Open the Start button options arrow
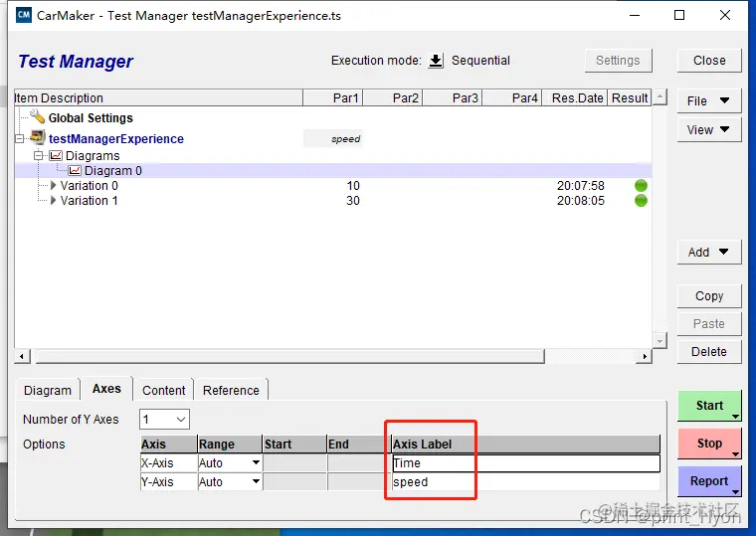Image resolution: width=756 pixels, height=536 pixels. click(735, 417)
